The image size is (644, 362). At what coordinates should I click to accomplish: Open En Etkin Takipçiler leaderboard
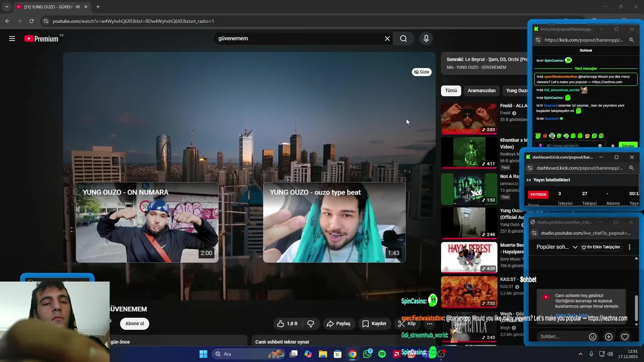point(601,247)
